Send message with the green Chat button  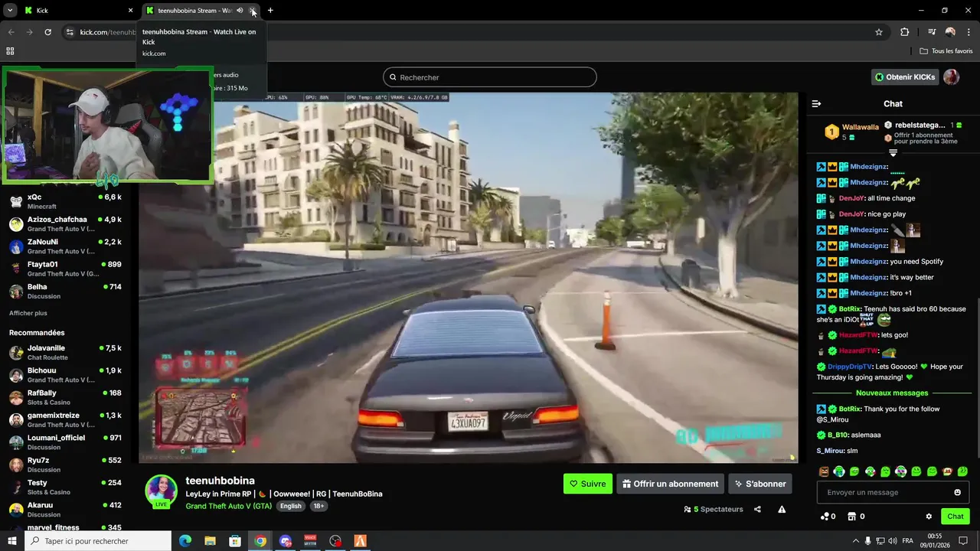coord(955,517)
